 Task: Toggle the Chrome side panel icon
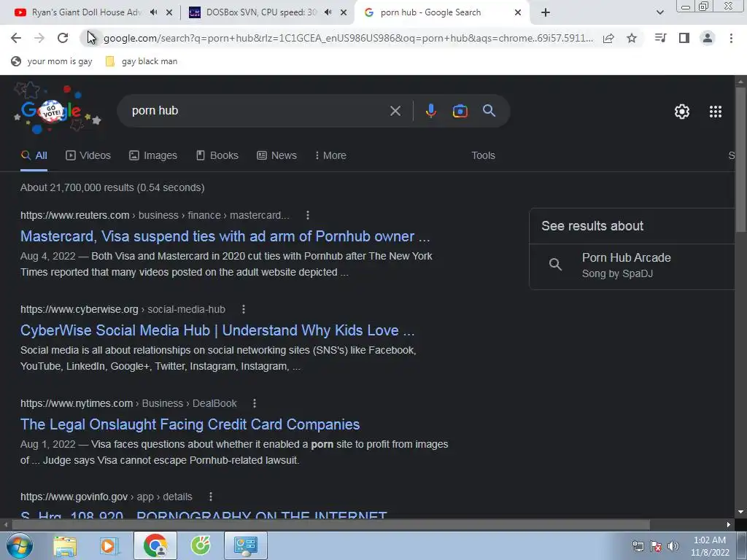coord(684,38)
